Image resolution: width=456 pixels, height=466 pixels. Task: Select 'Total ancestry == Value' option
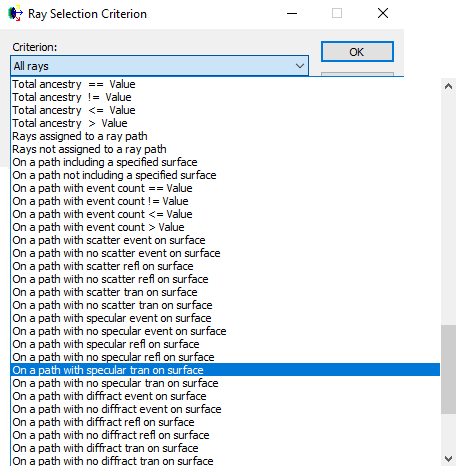pyautogui.click(x=226, y=84)
